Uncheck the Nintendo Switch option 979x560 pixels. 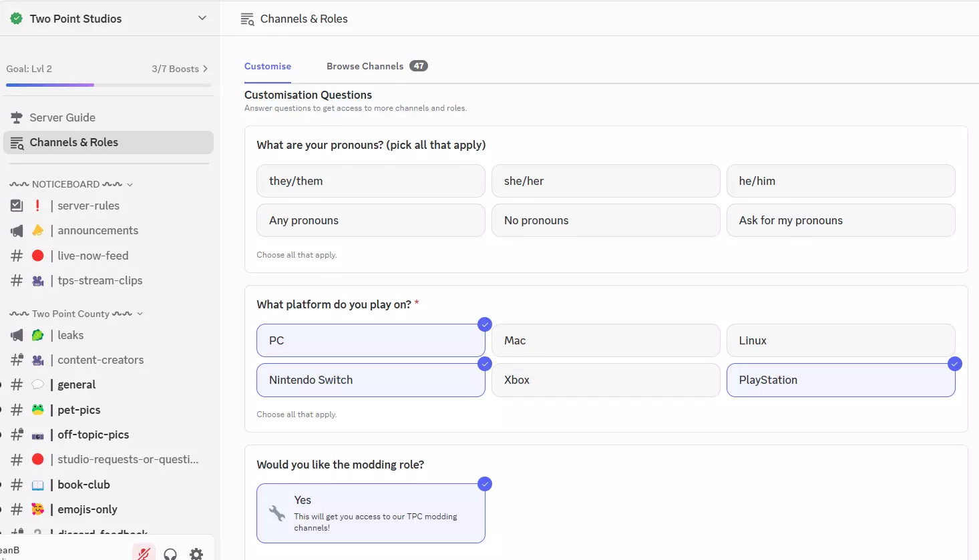point(371,380)
